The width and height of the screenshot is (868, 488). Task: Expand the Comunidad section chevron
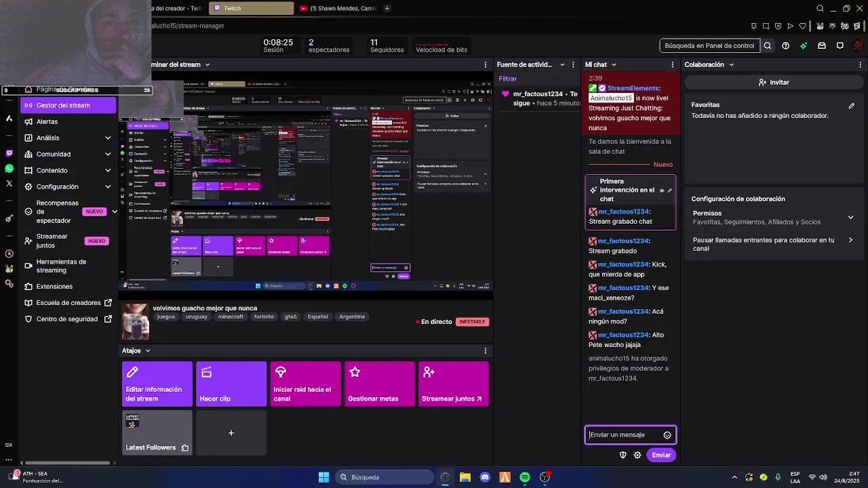pos(108,154)
